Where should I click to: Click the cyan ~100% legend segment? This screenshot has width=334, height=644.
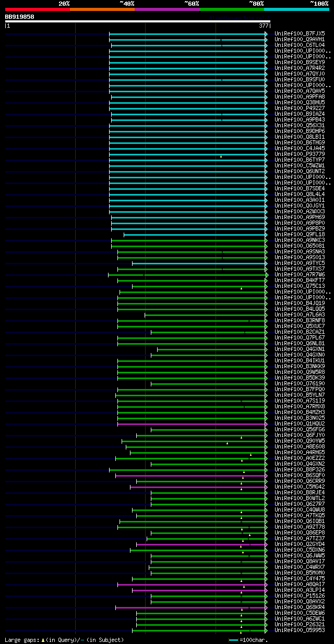[x=296, y=9]
